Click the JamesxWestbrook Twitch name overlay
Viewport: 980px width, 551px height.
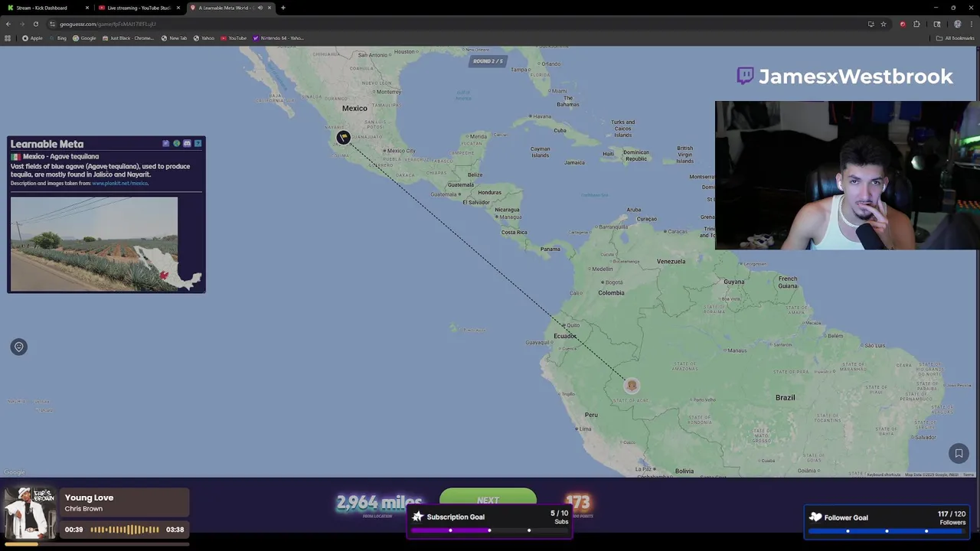(x=855, y=76)
